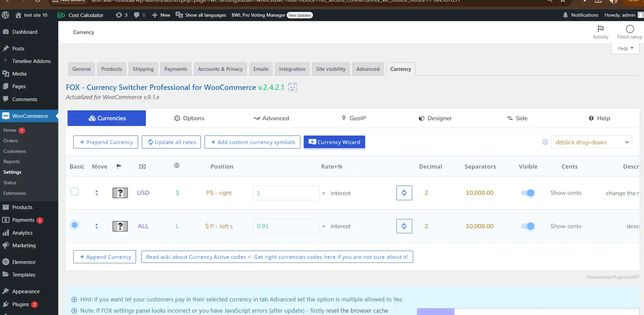
Task: Click the currency symbol column header icon
Action: tap(177, 166)
